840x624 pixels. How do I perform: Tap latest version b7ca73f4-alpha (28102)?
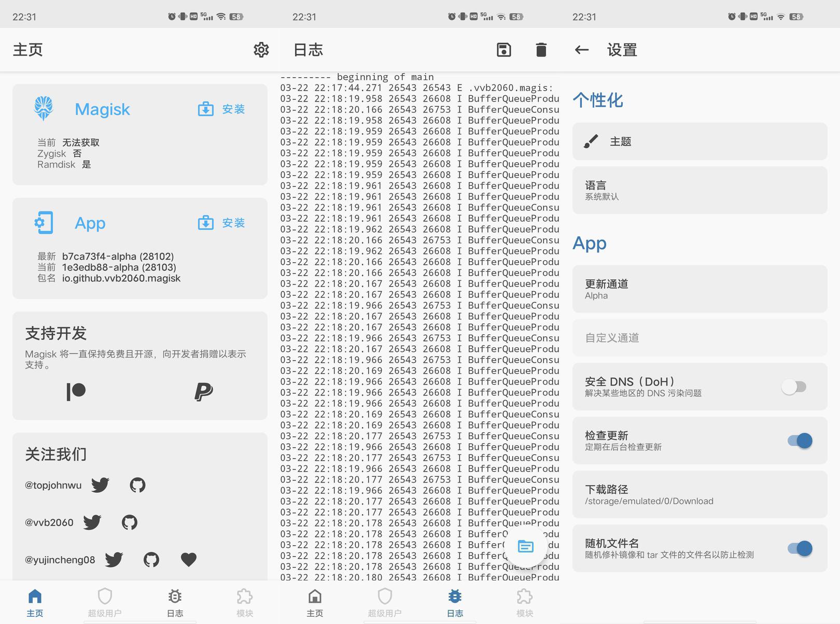click(118, 257)
